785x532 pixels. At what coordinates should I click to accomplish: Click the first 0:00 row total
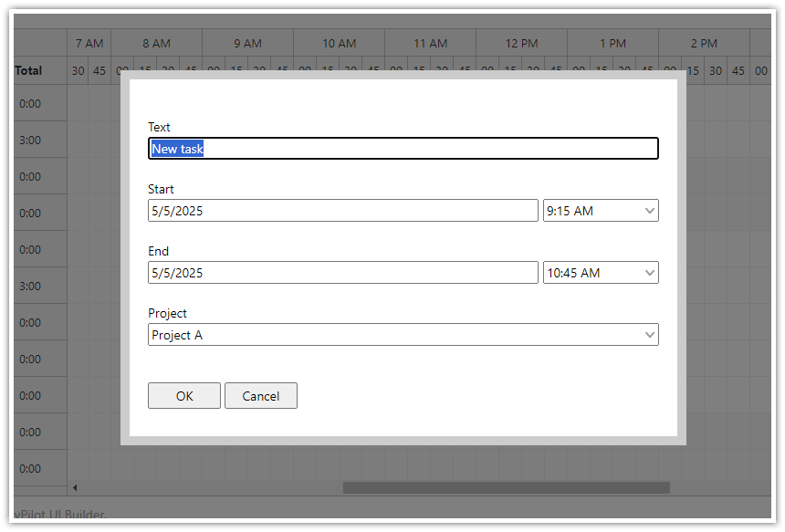(x=29, y=103)
